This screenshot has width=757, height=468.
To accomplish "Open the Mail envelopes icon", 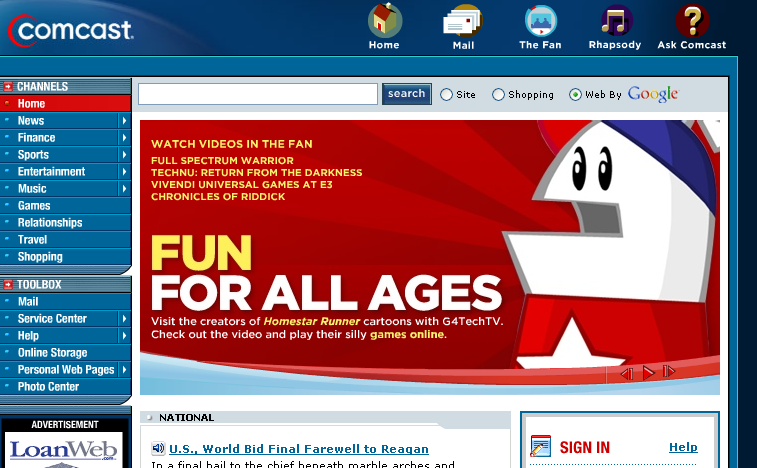I will click(463, 21).
